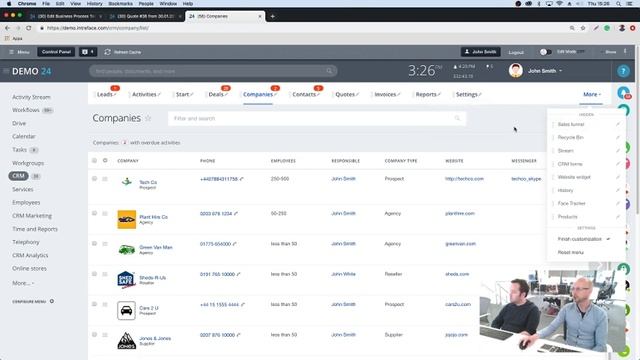640x360 pixels.
Task: Switch to the Leads tab
Action: pyautogui.click(x=105, y=94)
